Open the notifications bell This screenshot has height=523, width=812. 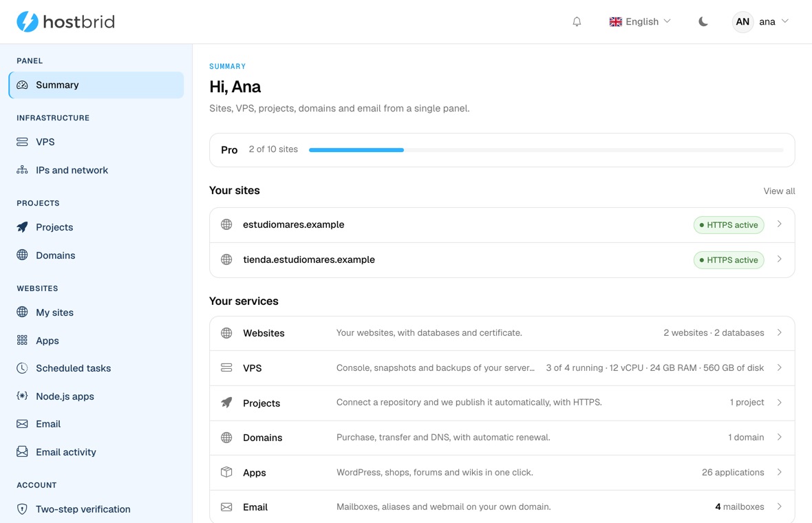tap(577, 22)
